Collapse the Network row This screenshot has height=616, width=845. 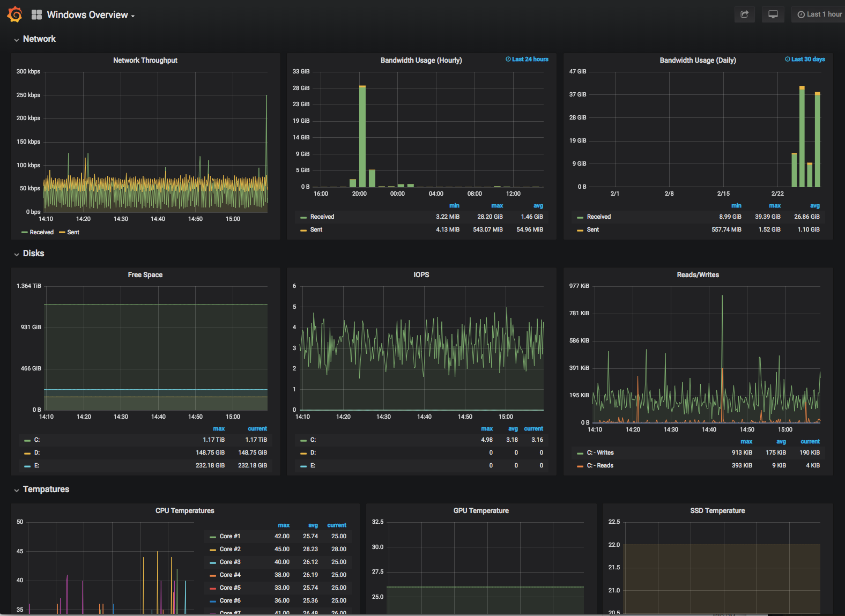click(39, 39)
